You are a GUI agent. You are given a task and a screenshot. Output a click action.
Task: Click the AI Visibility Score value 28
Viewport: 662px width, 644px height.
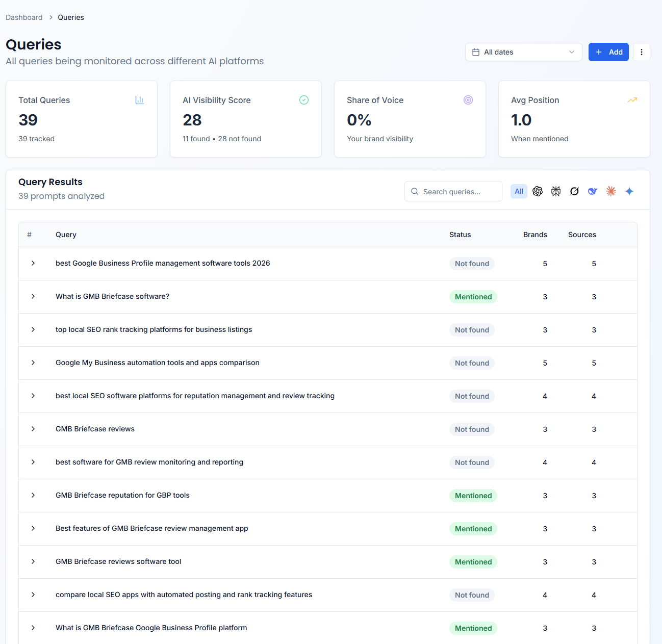coord(192,120)
